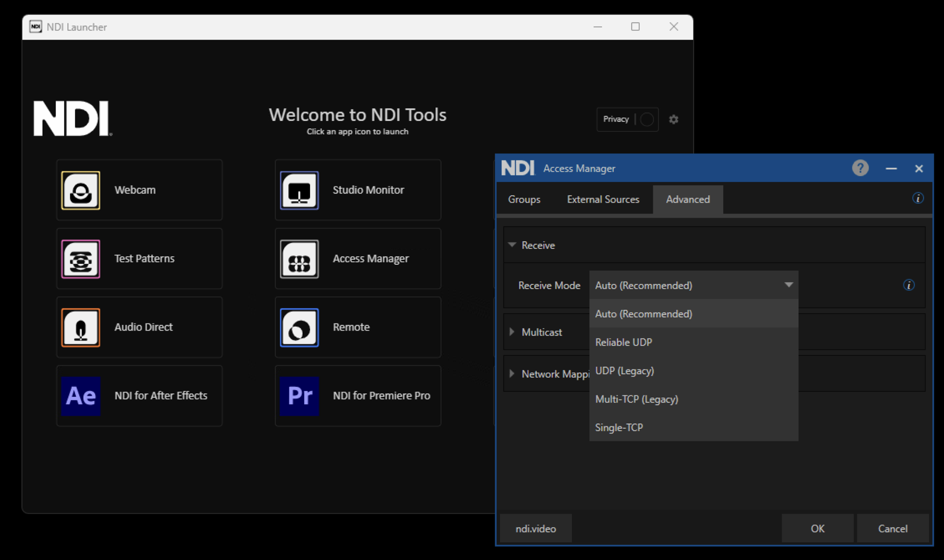Click the Receive Mode dropdown arrow
The height and width of the screenshot is (560, 944).
788,285
